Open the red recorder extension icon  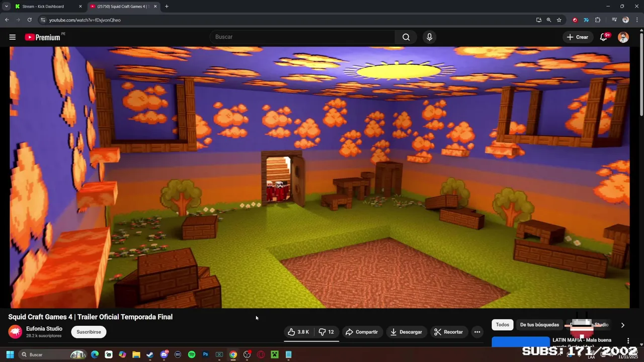(575, 20)
